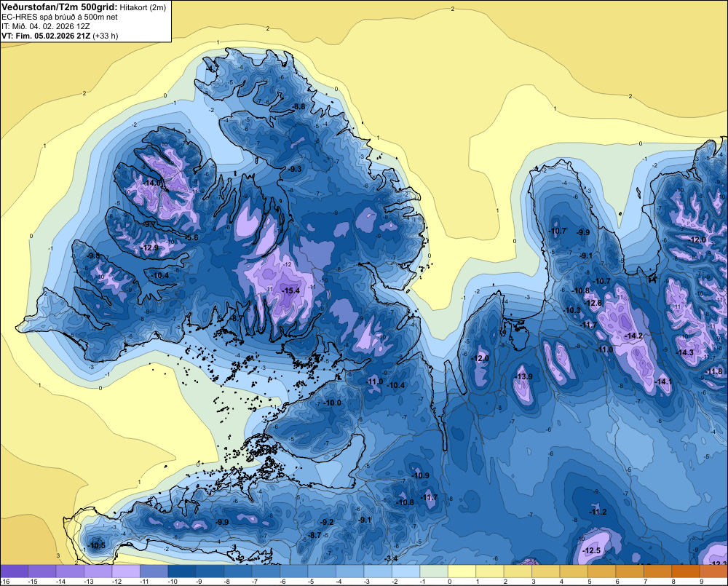Click the -9.3 temperature label
728x586 pixels.
[x=295, y=169]
